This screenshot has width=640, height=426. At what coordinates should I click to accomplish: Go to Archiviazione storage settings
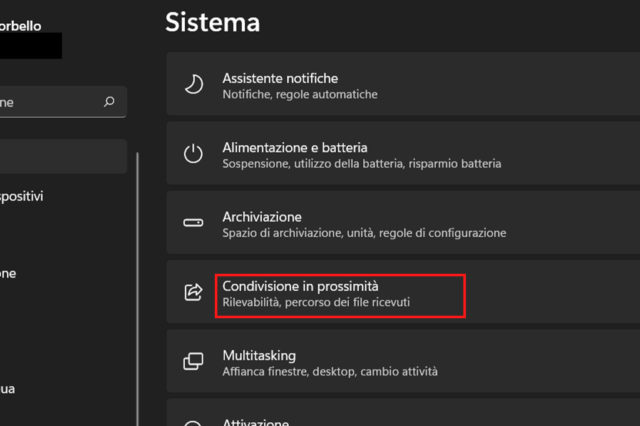[400, 223]
